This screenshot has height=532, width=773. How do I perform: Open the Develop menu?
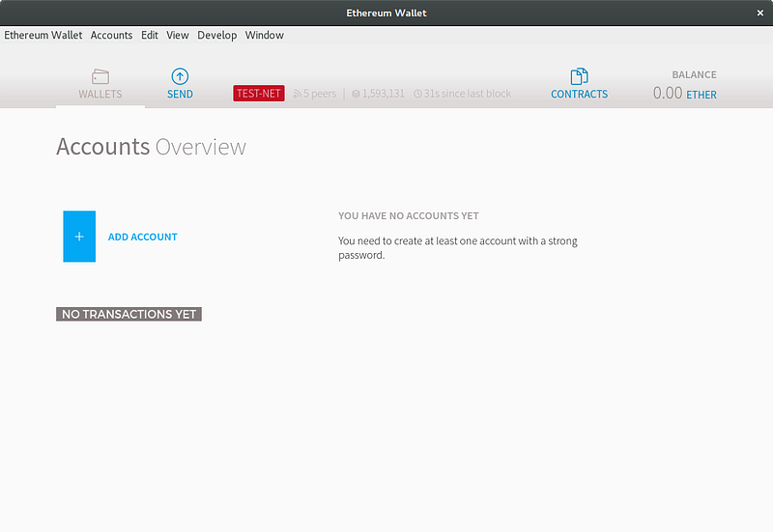point(216,35)
